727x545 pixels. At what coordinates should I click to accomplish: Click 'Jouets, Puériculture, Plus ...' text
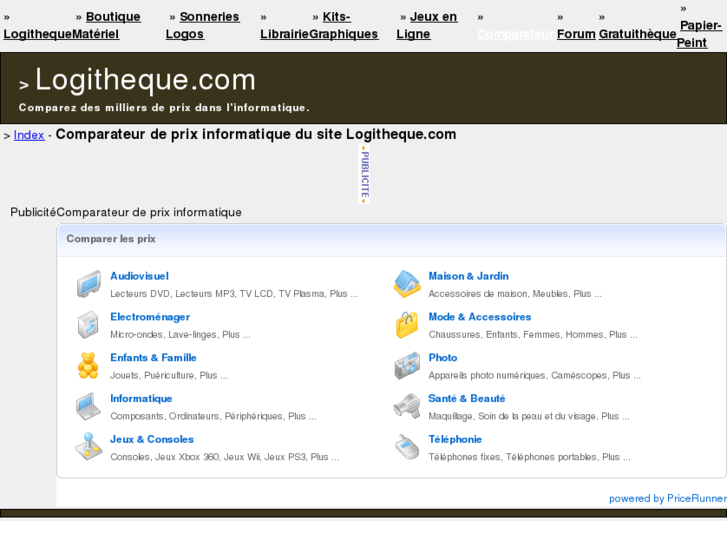pyautogui.click(x=169, y=375)
